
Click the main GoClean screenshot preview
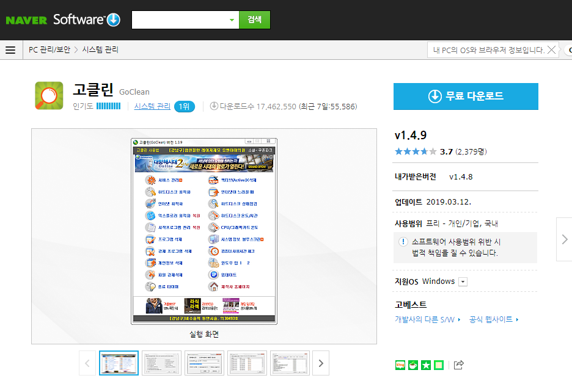tap(204, 231)
